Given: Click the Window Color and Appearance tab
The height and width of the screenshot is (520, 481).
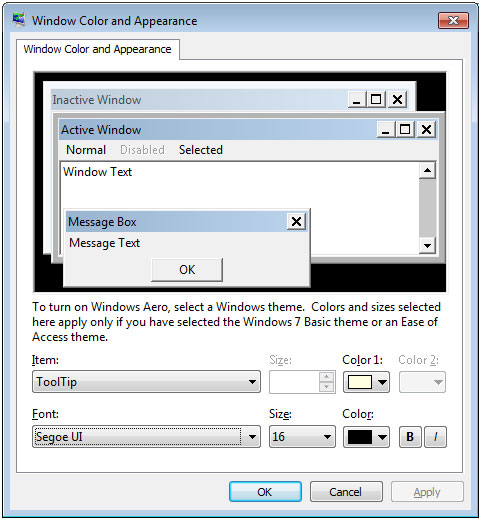Looking at the screenshot, I should pyautogui.click(x=97, y=49).
